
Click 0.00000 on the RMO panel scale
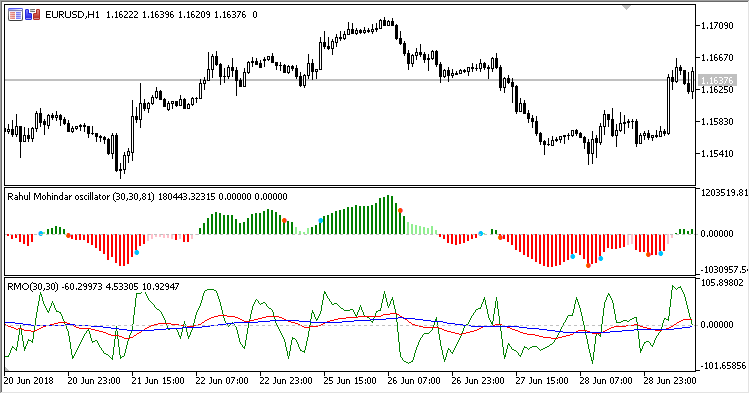point(717,325)
